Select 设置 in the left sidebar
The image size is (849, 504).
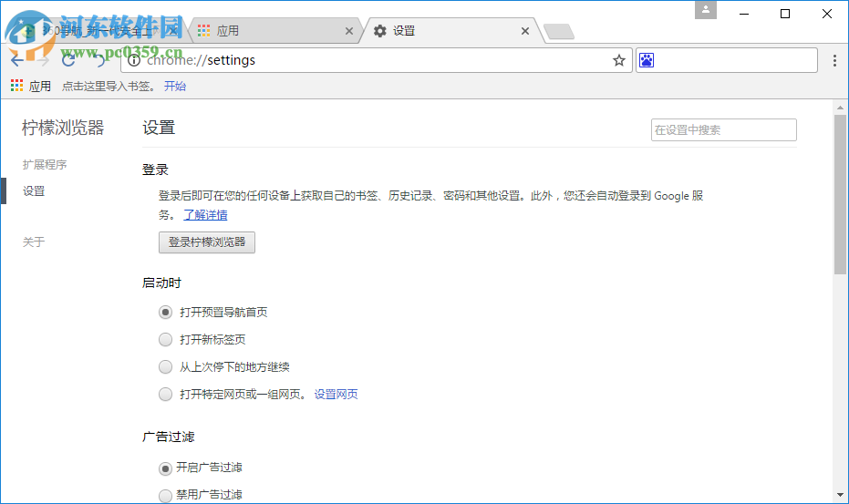[x=34, y=191]
